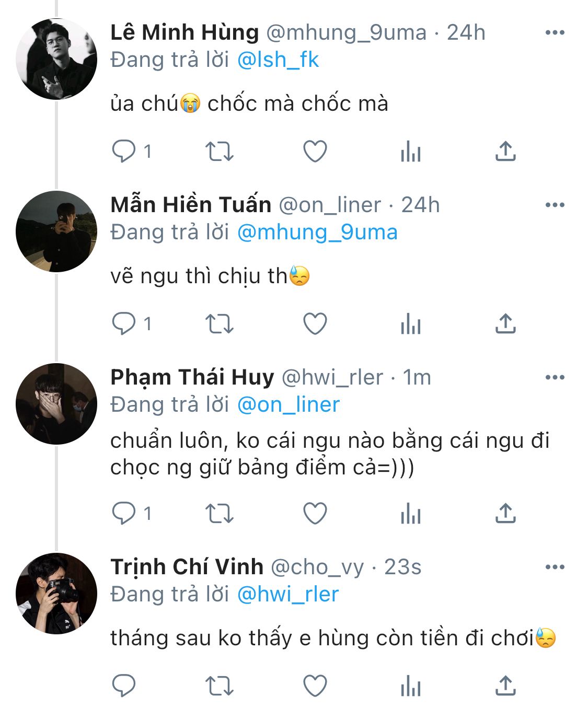The image size is (588, 708).
Task: Open Trịnh Chí Vinh's profile picture
Action: click(x=56, y=594)
